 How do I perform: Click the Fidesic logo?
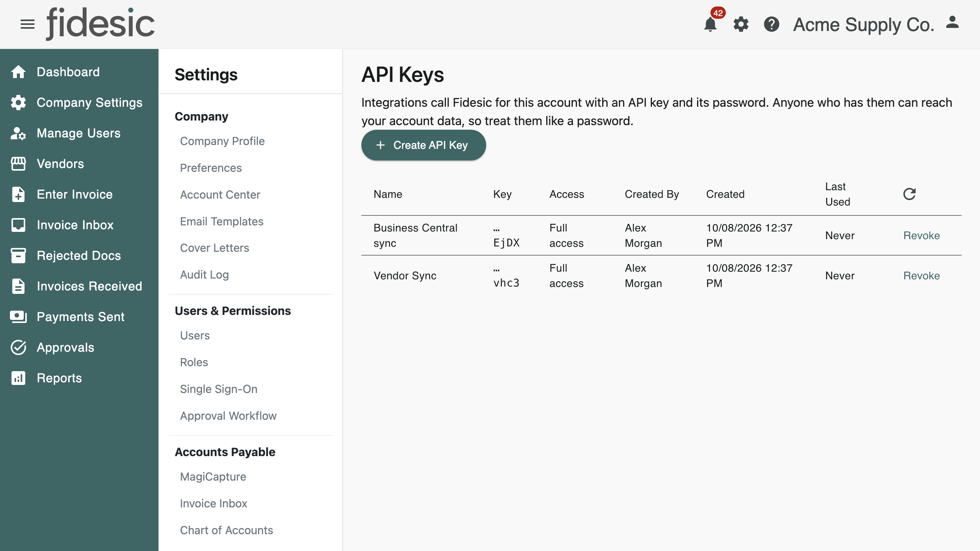coord(100,24)
